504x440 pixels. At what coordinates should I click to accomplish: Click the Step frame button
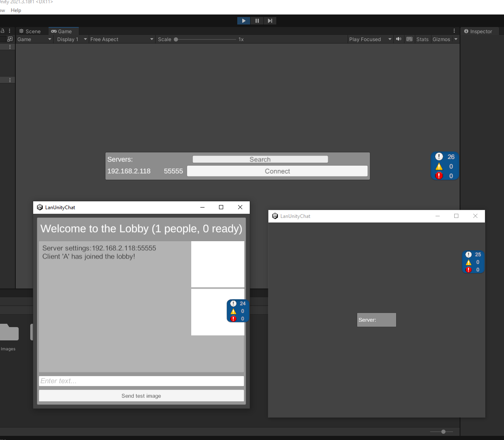tap(270, 21)
